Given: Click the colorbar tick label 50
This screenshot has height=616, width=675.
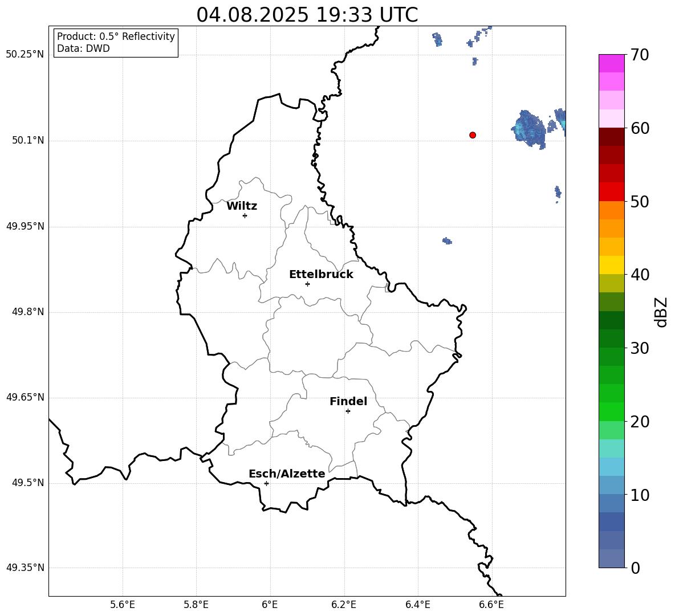Looking at the screenshot, I should pyautogui.click(x=640, y=202).
